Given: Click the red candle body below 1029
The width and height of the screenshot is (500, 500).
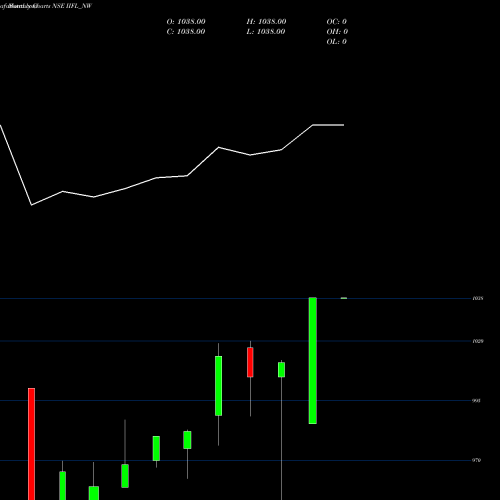Looking at the screenshot, I should coord(250,362).
